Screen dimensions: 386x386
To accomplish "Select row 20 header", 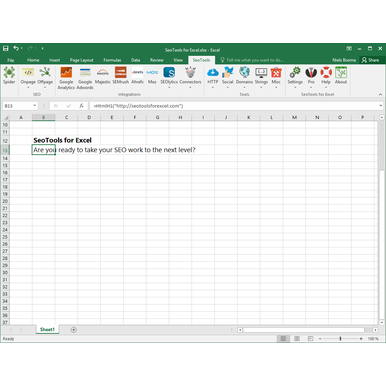I will [x=5, y=201].
